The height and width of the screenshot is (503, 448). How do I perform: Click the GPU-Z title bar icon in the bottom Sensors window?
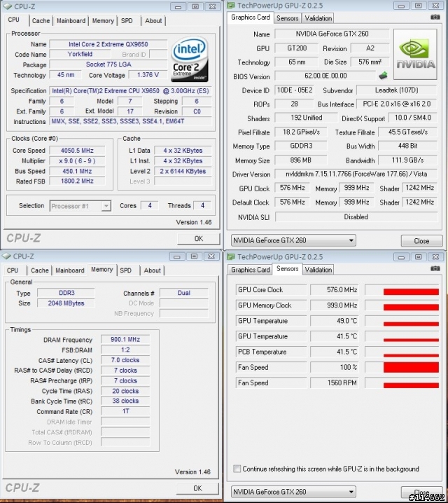tap(231, 257)
